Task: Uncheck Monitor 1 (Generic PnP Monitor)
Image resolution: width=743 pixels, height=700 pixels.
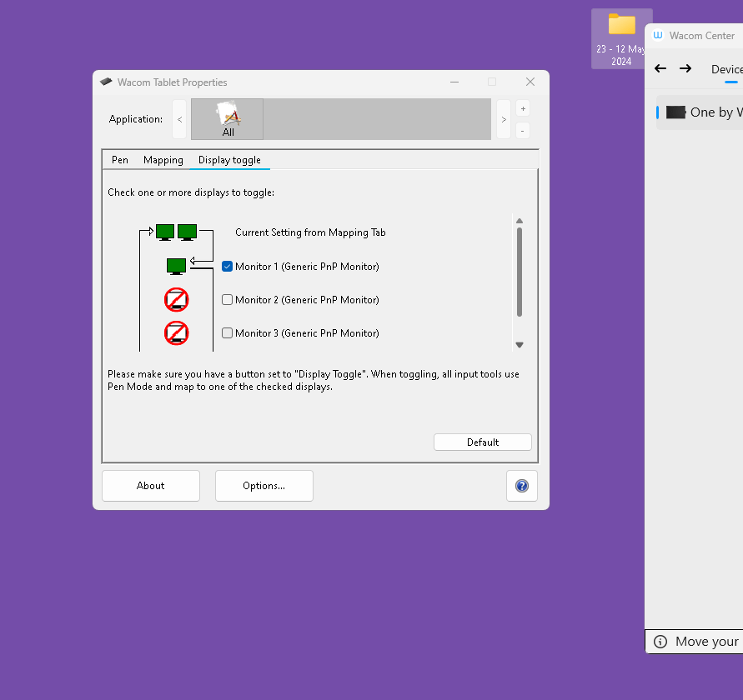Action: 227,266
